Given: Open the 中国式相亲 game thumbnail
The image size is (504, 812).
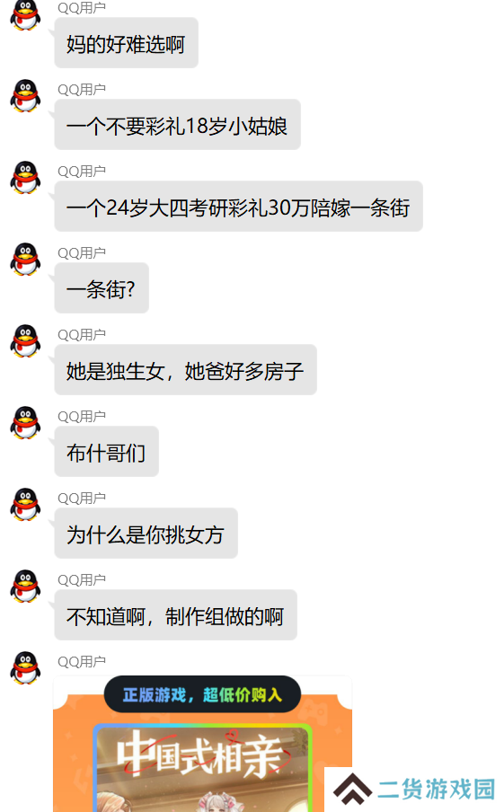Looking at the screenshot, I should (x=202, y=769).
